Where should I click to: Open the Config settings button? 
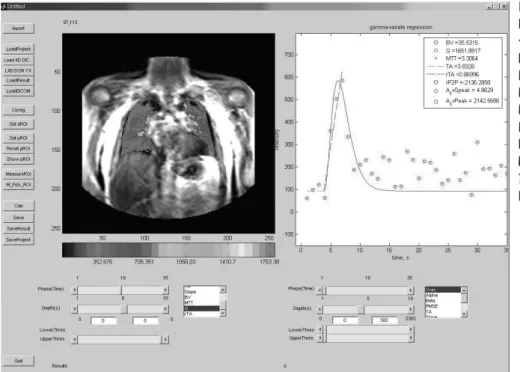(x=18, y=110)
